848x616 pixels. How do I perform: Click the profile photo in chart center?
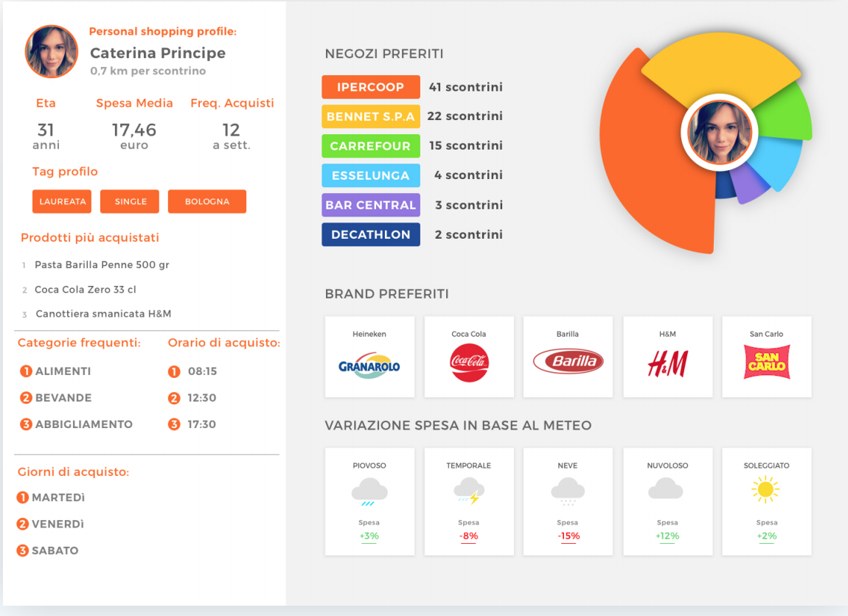click(x=720, y=133)
